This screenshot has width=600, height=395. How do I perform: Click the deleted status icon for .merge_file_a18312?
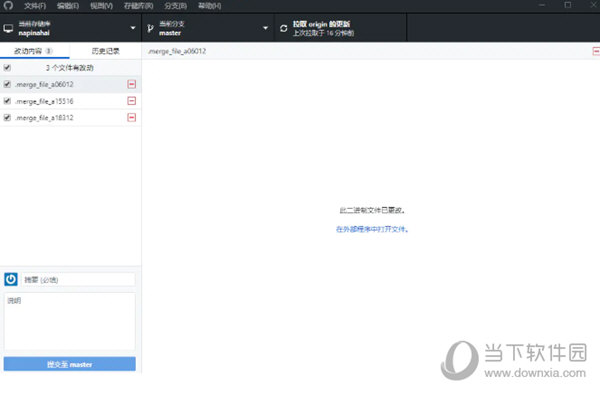(x=132, y=118)
